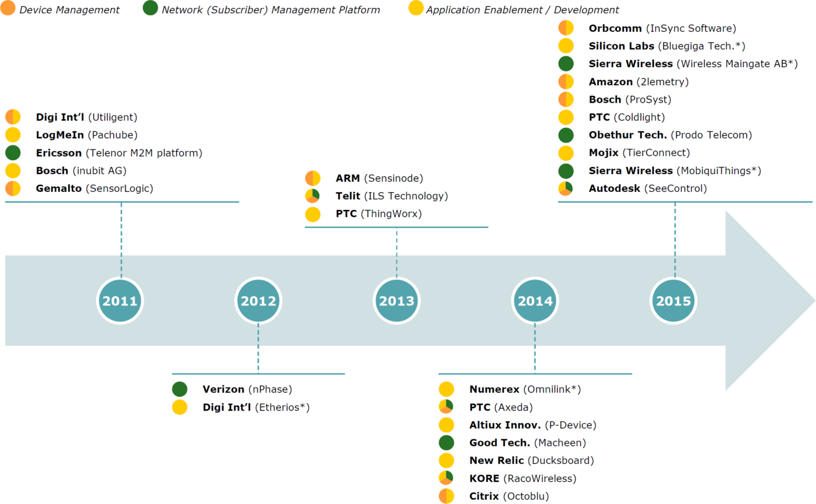This screenshot has height=504, width=816.
Task: Click the text KORE (RacoWireless)
Action: coord(523,478)
